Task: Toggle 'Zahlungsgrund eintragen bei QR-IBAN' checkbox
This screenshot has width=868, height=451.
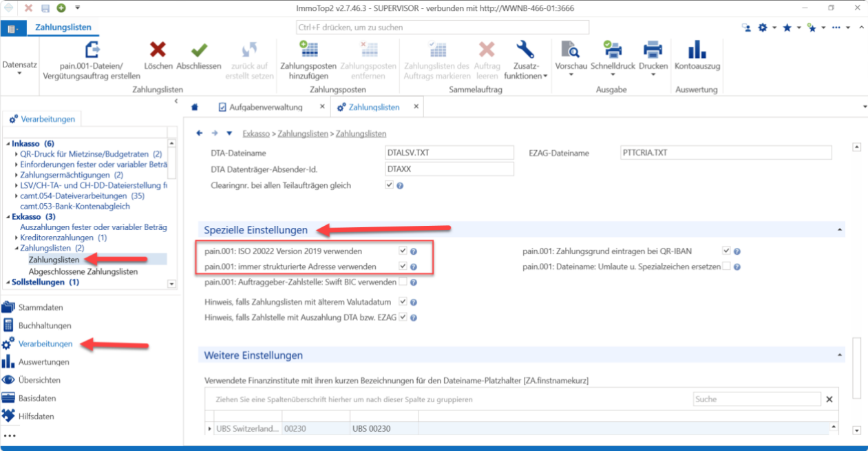Action: point(726,251)
